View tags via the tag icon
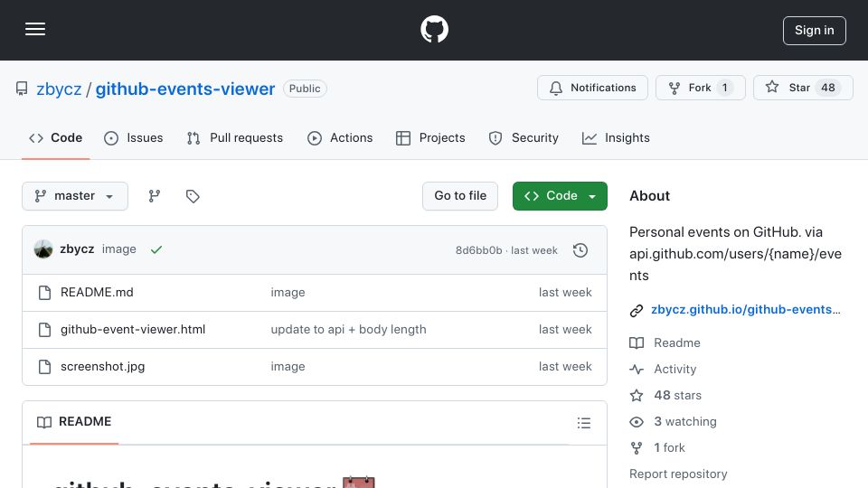The height and width of the screenshot is (488, 868). [x=193, y=196]
